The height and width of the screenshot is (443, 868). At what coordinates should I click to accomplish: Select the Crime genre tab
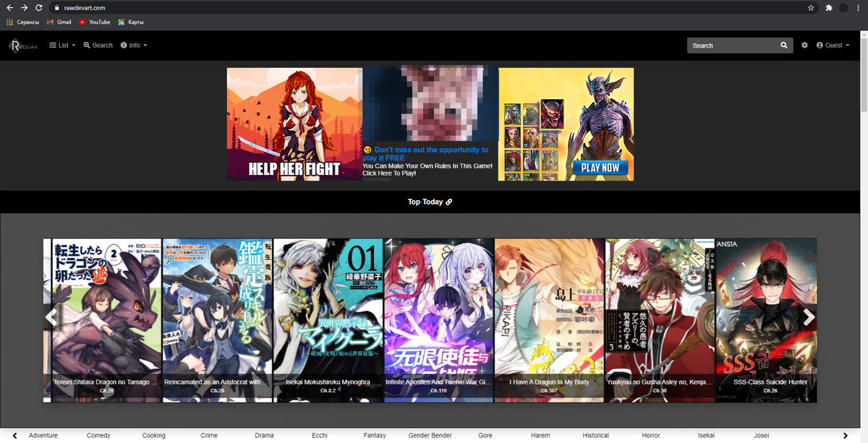[x=209, y=436]
